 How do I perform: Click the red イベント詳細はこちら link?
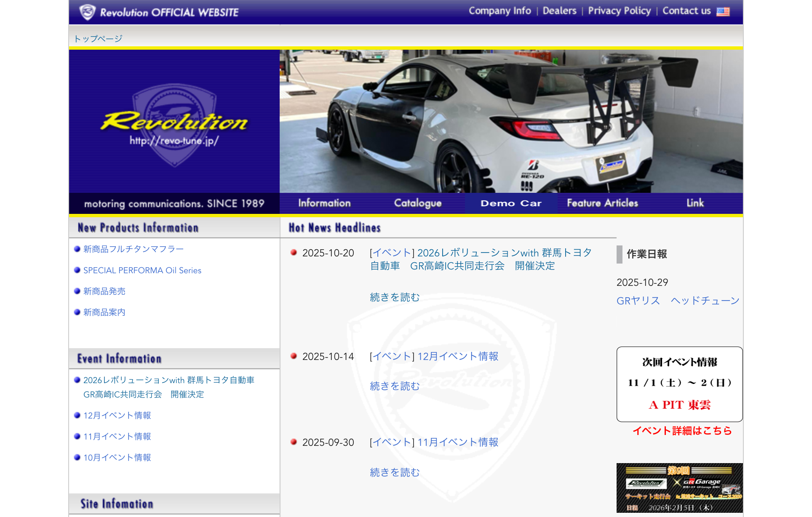point(682,431)
